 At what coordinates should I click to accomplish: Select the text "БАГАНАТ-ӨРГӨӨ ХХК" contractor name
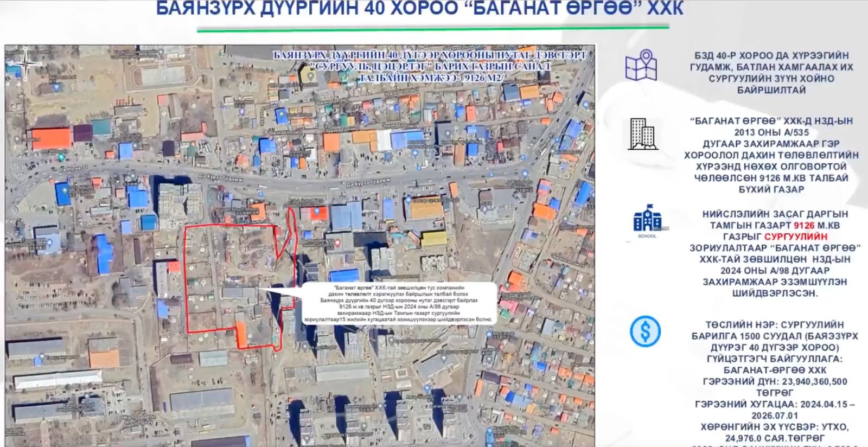(x=775, y=370)
